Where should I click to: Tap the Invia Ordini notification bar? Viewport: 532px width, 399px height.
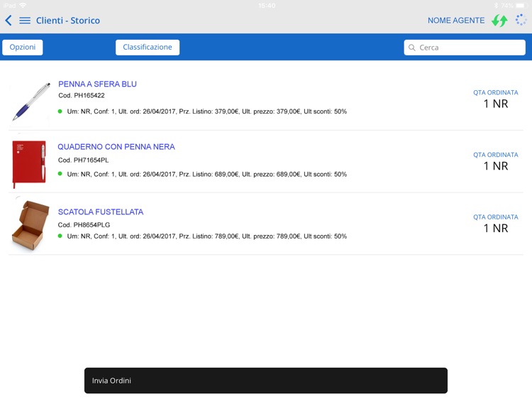point(266,381)
